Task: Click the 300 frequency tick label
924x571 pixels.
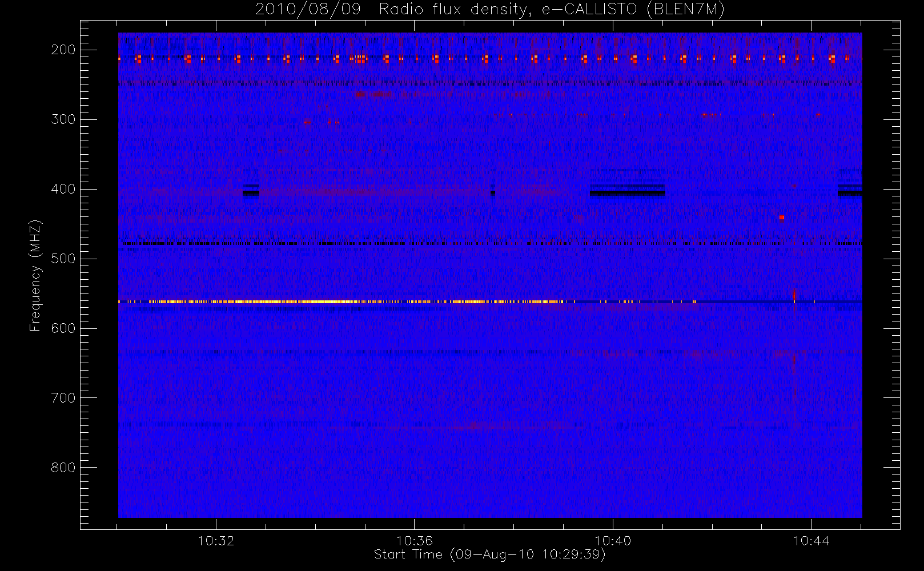Action: coord(63,119)
